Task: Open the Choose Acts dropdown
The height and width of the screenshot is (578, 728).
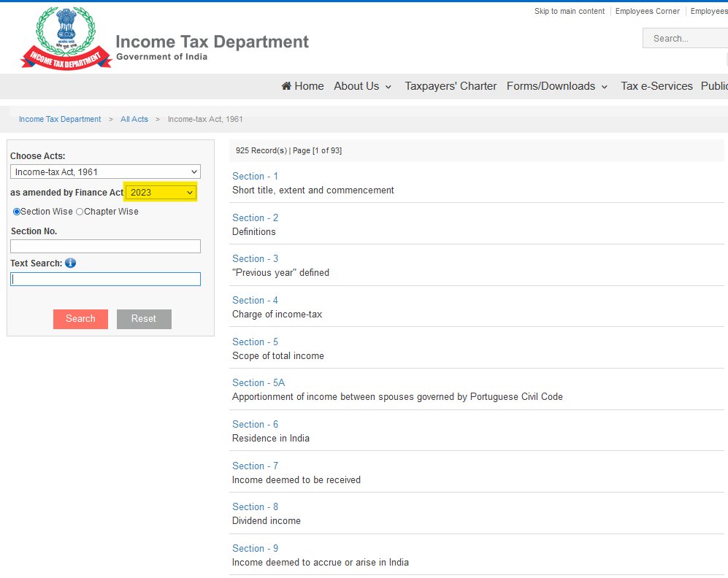Action: [x=105, y=172]
